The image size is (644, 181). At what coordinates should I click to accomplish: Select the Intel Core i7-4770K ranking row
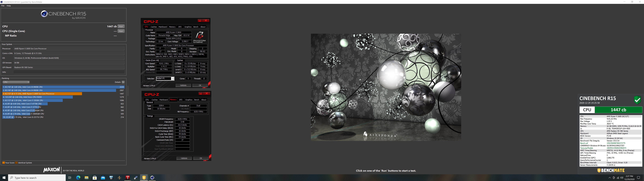click(63, 104)
